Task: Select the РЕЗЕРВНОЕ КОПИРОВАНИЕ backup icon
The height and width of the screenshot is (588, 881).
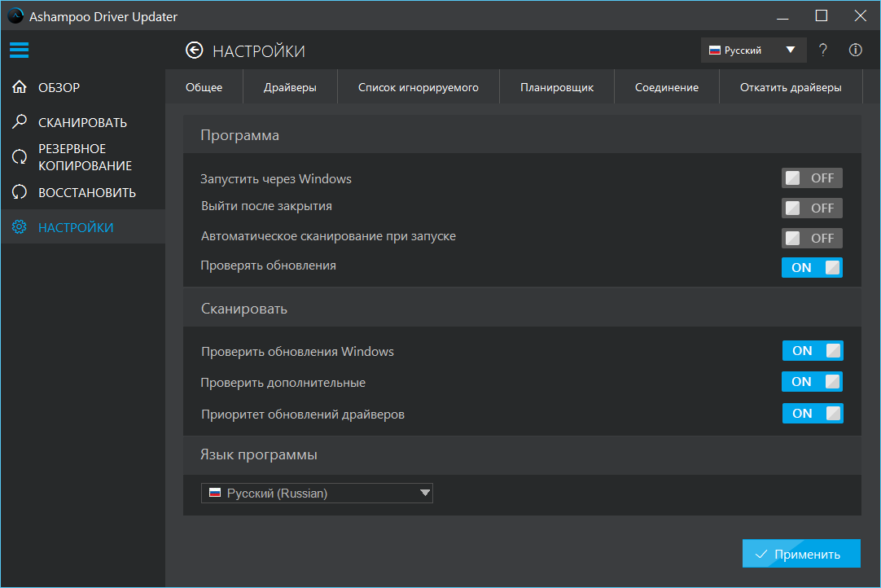Action: [20, 157]
